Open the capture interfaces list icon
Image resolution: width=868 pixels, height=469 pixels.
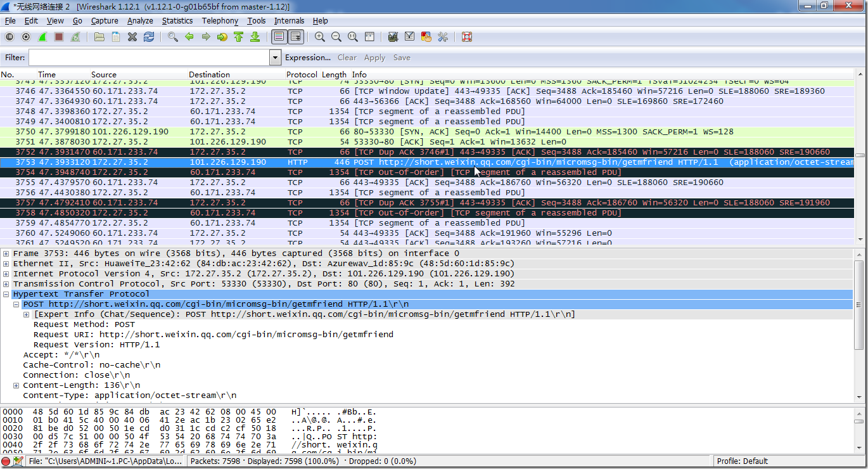[x=10, y=37]
